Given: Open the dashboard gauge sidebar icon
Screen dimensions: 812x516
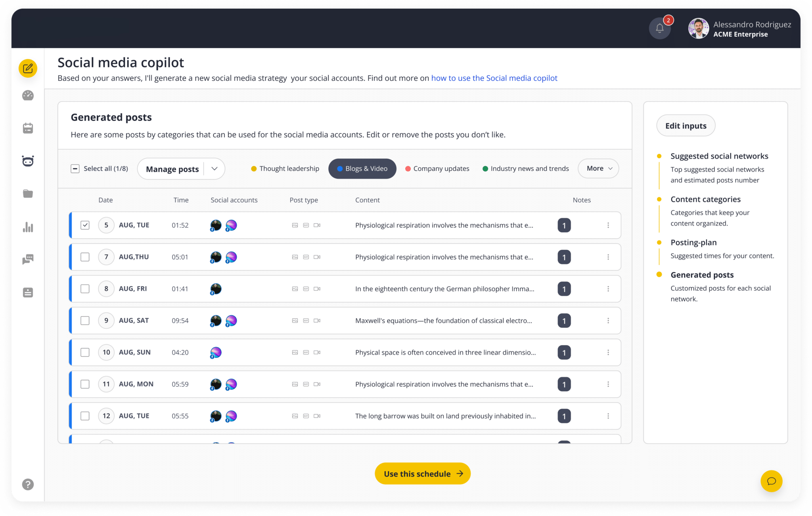Looking at the screenshot, I should click(28, 96).
